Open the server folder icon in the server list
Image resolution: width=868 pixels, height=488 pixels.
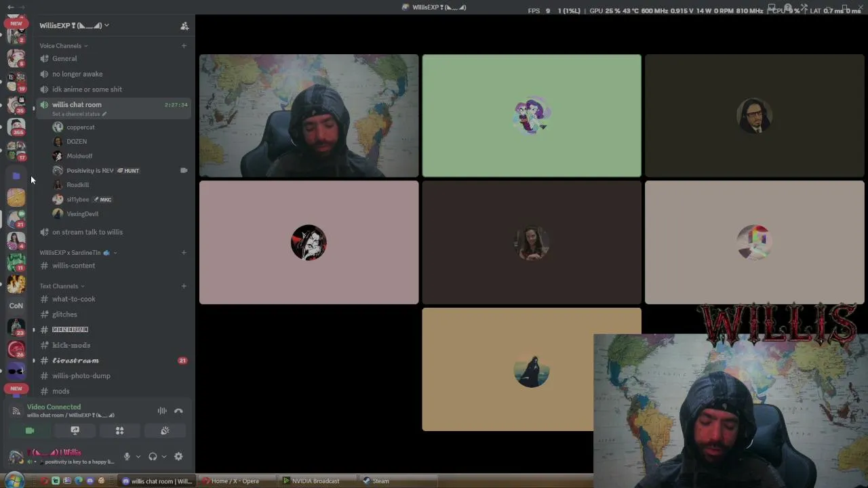pos(16,176)
